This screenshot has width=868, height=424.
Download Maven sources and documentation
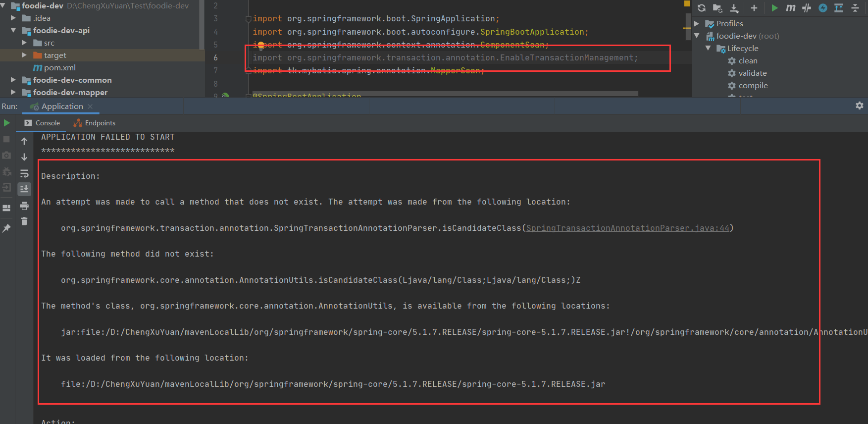point(734,8)
